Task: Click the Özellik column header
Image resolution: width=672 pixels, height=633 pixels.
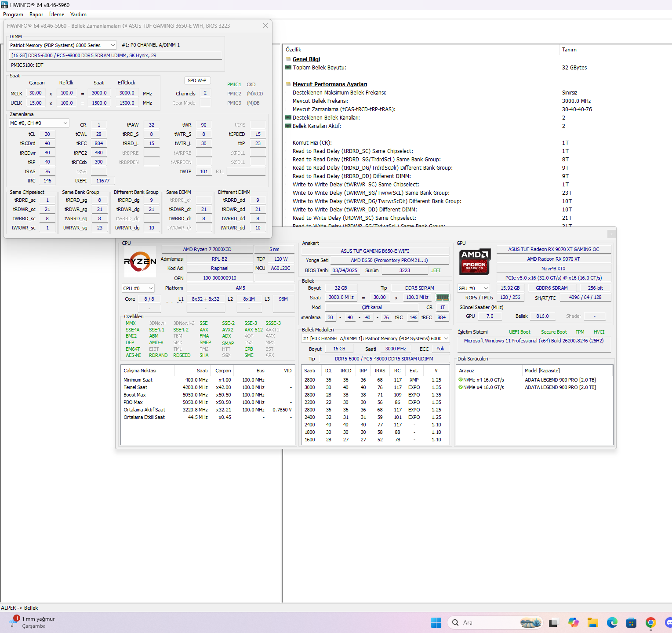Action: point(294,50)
